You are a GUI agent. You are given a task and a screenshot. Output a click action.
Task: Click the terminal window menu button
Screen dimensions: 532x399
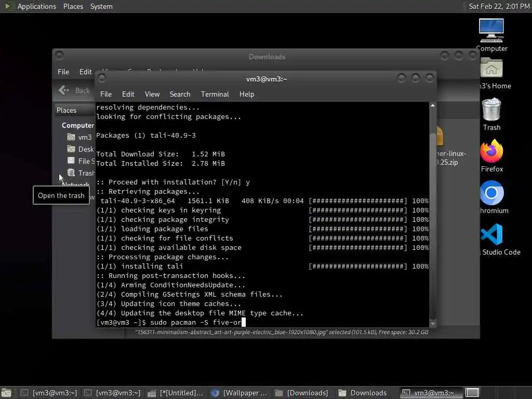pyautogui.click(x=101, y=78)
